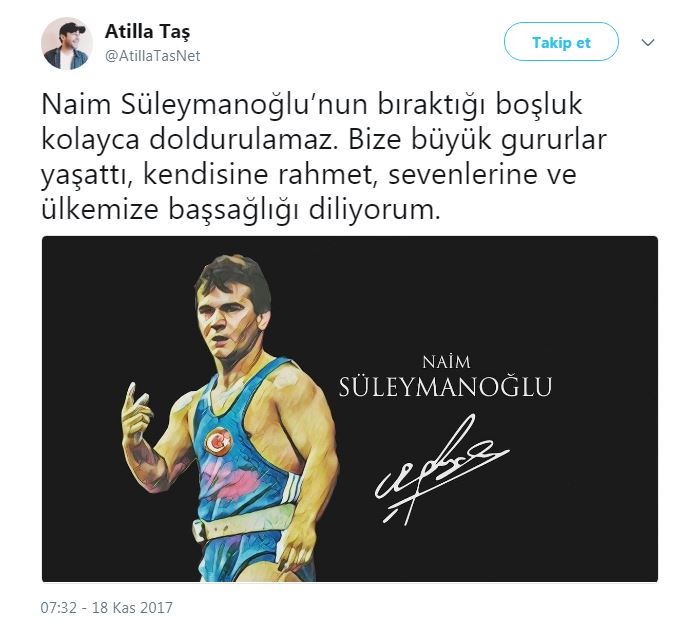Click the white weightlifting belt

coord(245,522)
